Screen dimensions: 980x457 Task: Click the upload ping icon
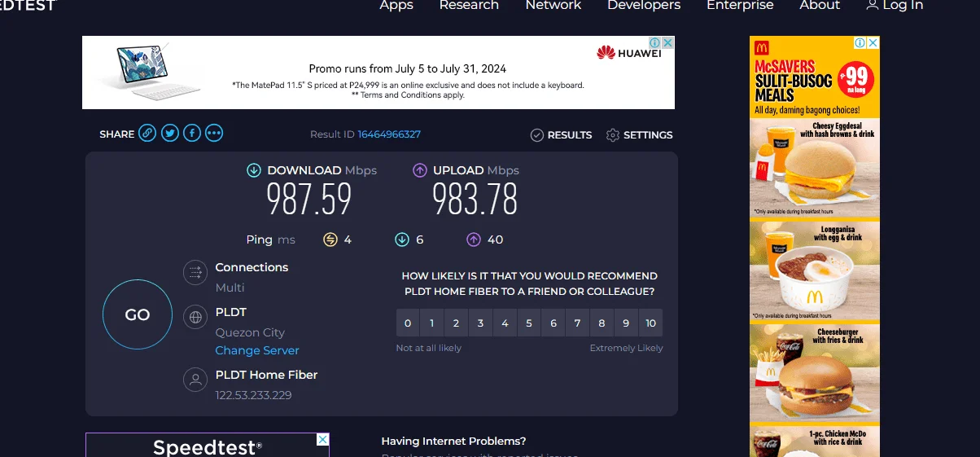(x=473, y=239)
